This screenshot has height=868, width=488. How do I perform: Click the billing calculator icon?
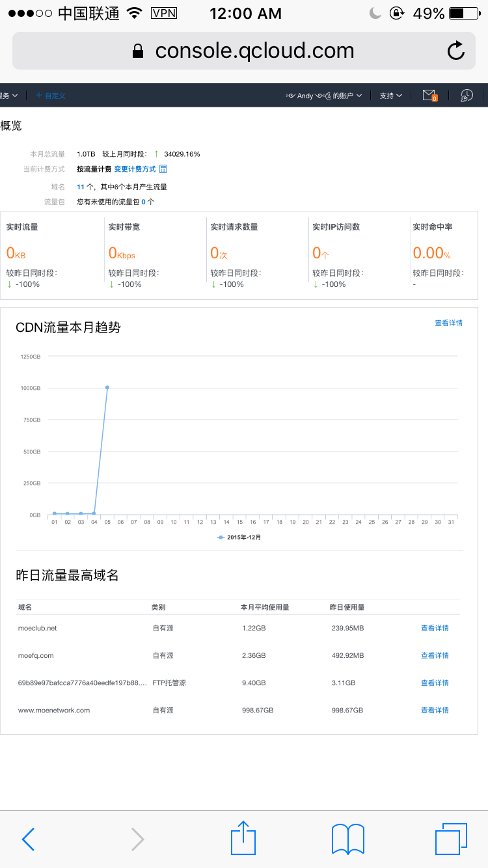[163, 169]
